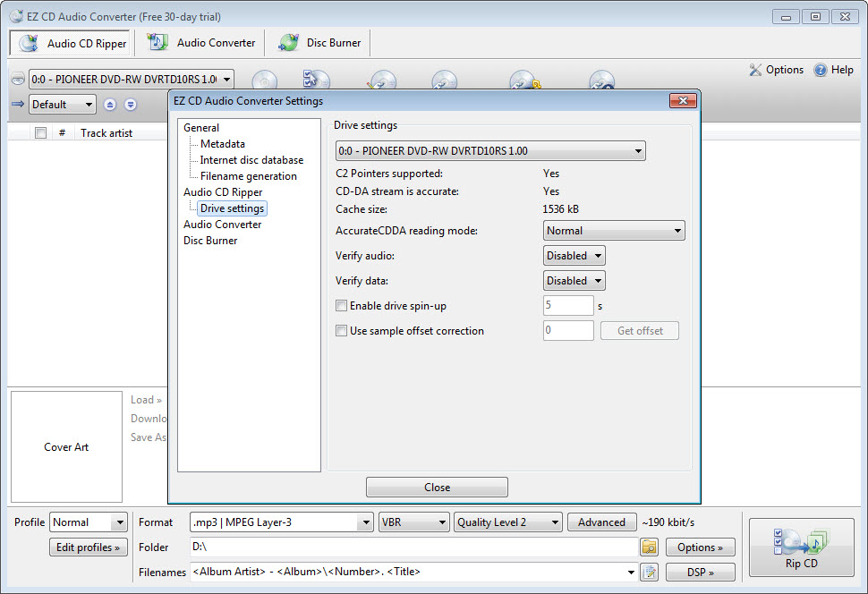Open the main window PIONEER drive selector
This screenshot has height=594, width=868.
tap(132, 79)
